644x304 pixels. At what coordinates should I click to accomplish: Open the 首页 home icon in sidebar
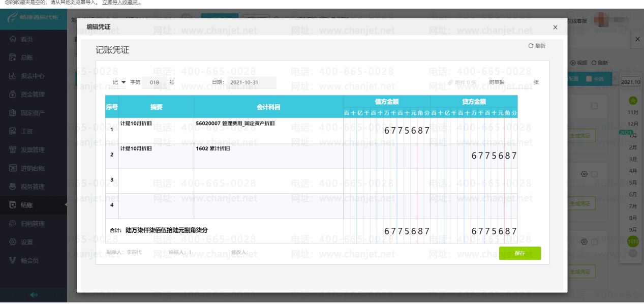click(13, 39)
